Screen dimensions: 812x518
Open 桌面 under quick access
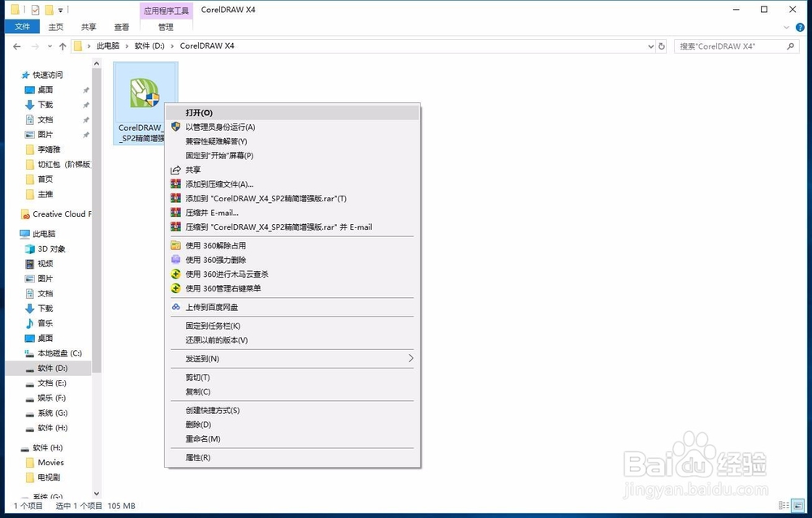pyautogui.click(x=39, y=89)
